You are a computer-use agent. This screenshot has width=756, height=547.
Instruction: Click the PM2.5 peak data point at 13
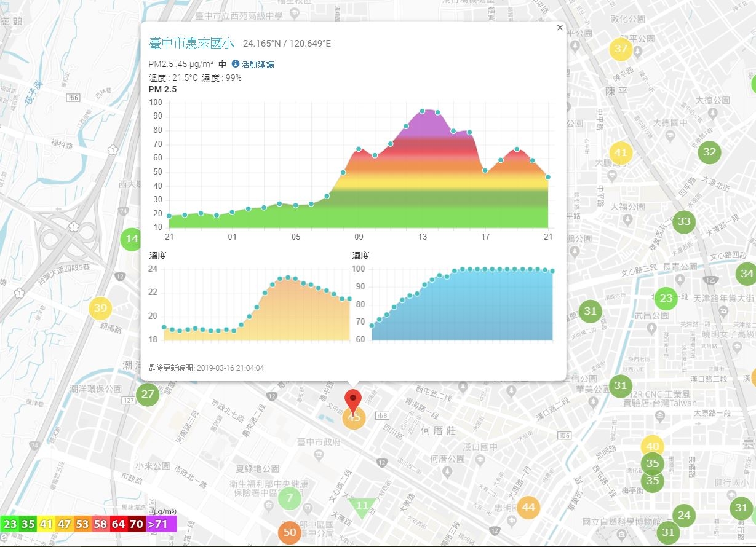point(422,111)
